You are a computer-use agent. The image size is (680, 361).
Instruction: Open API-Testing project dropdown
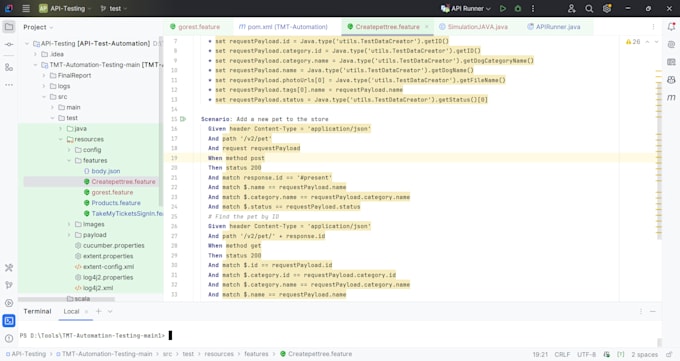65,8
